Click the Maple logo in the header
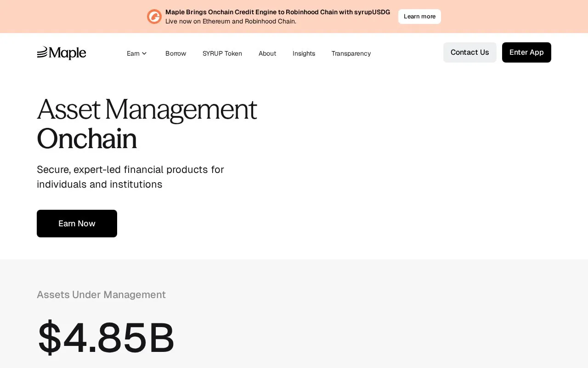This screenshot has height=368, width=588. (x=62, y=53)
